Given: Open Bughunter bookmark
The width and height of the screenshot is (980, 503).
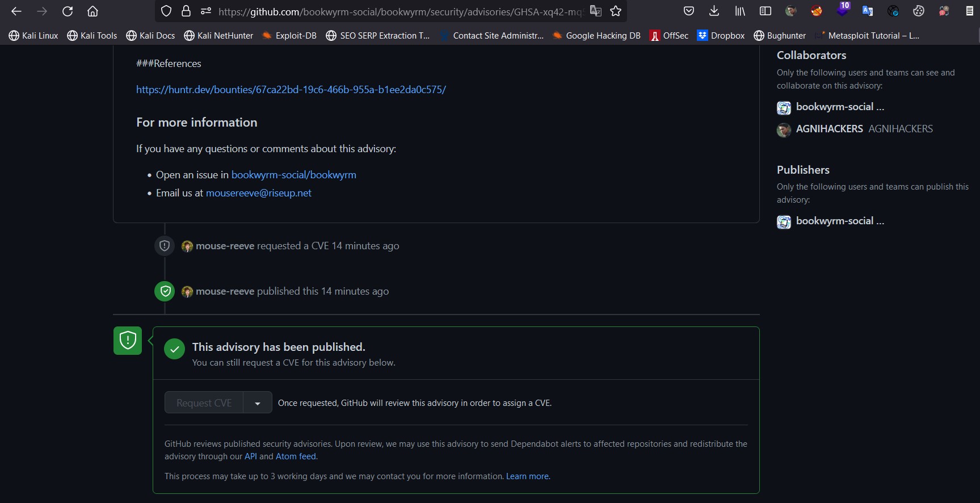Looking at the screenshot, I should click(x=780, y=36).
